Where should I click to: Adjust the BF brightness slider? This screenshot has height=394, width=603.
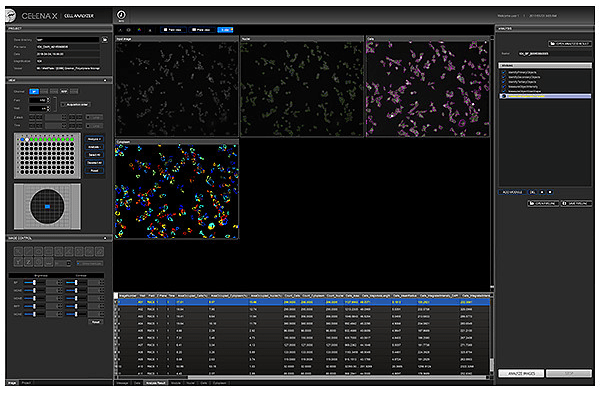[34, 283]
